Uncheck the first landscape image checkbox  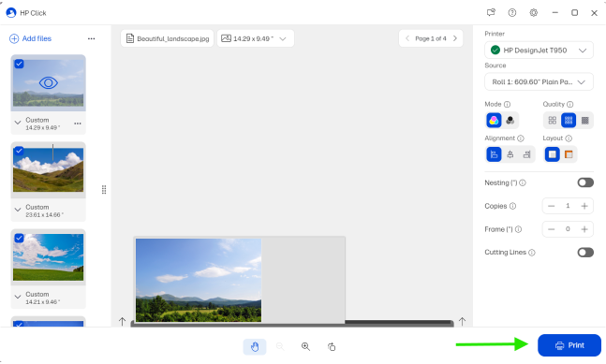click(19, 64)
